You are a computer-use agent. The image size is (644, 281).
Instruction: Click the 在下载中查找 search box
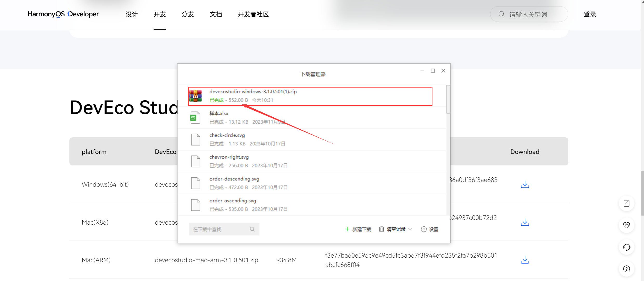[224, 229]
